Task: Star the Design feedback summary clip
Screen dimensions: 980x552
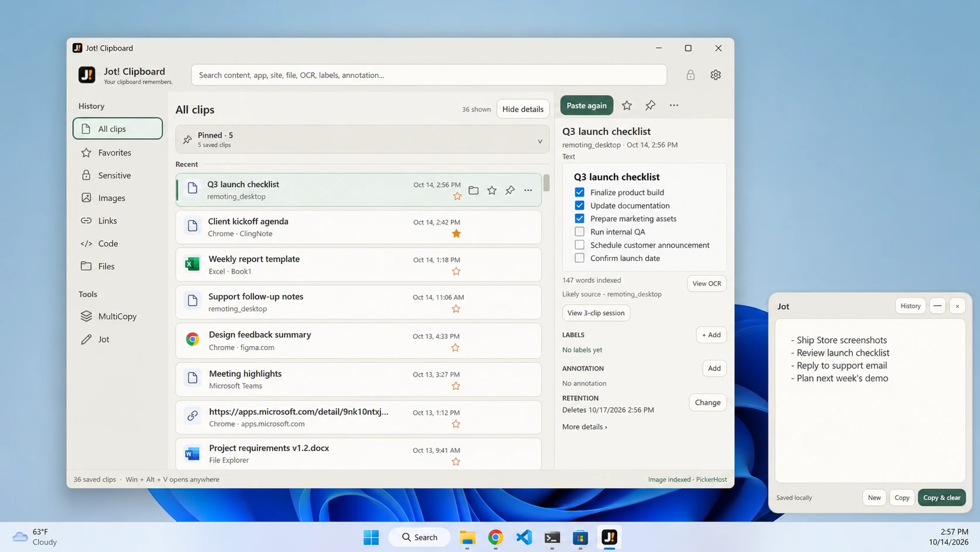Action: (455, 348)
